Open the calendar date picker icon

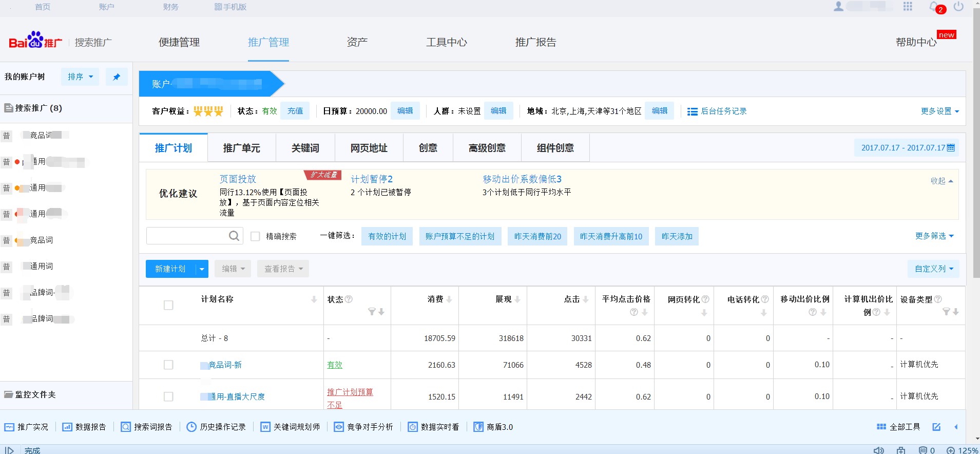951,148
